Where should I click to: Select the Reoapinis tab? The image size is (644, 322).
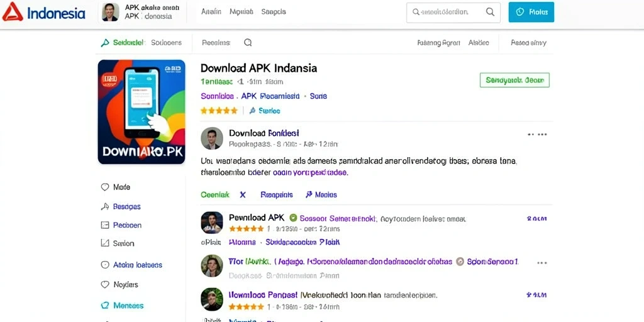277,195
